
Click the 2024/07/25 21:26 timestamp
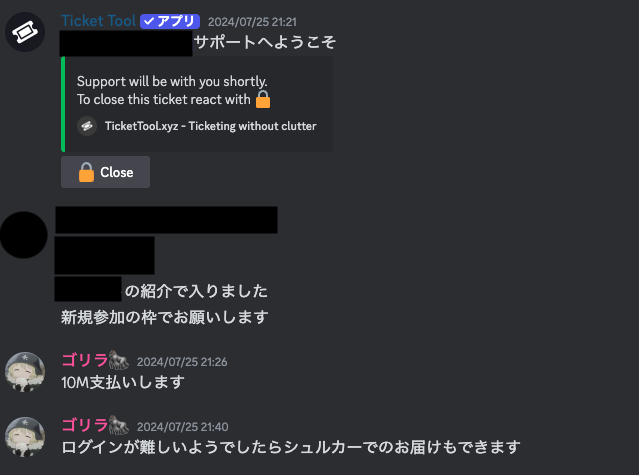coord(182,362)
